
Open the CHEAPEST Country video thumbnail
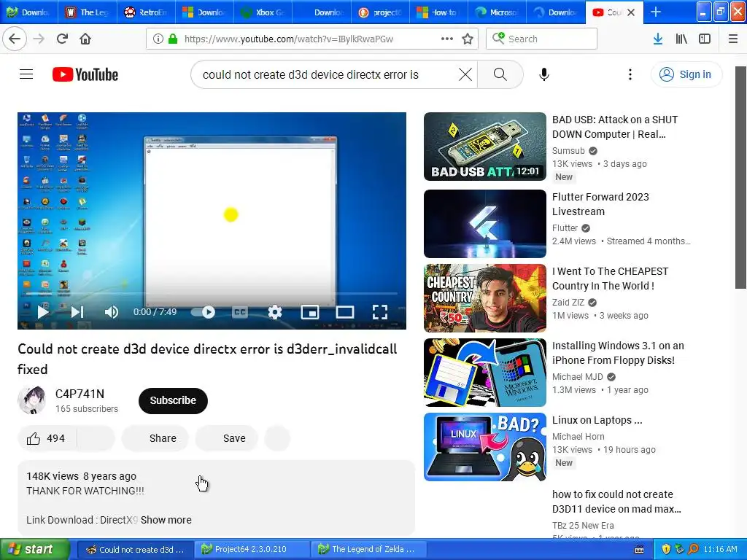[x=485, y=298]
